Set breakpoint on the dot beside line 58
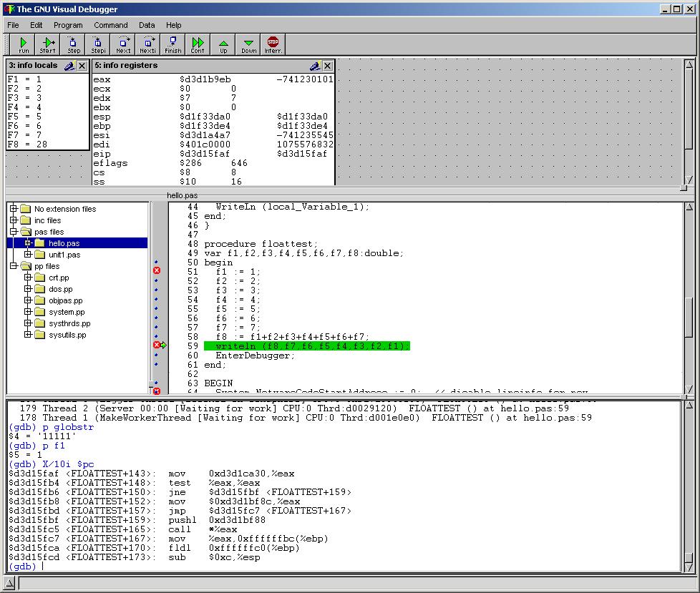 pos(156,336)
